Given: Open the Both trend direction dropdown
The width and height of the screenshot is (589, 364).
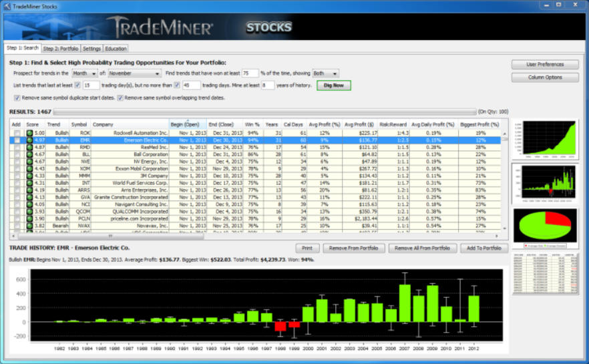Looking at the screenshot, I should (325, 73).
